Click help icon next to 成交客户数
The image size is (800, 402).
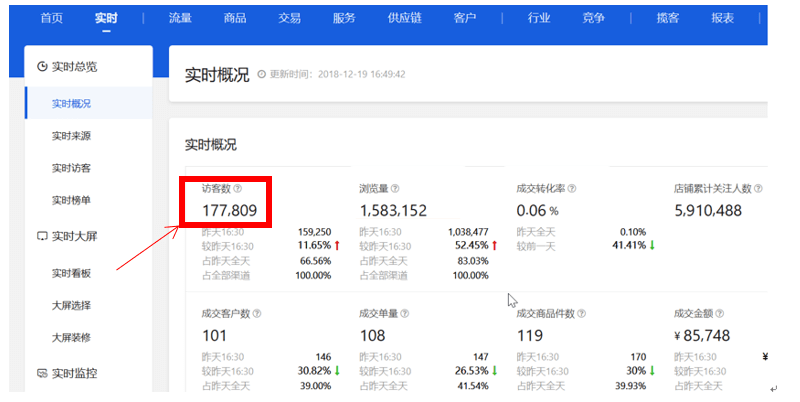click(257, 314)
